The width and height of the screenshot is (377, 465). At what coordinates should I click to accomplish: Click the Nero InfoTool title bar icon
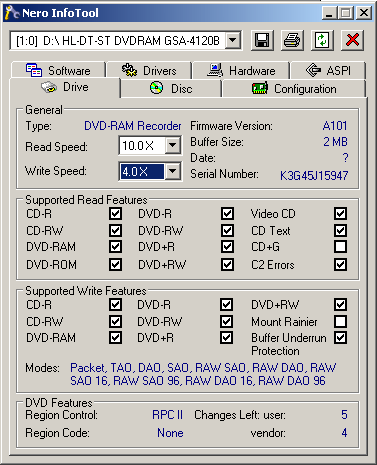click(x=12, y=13)
